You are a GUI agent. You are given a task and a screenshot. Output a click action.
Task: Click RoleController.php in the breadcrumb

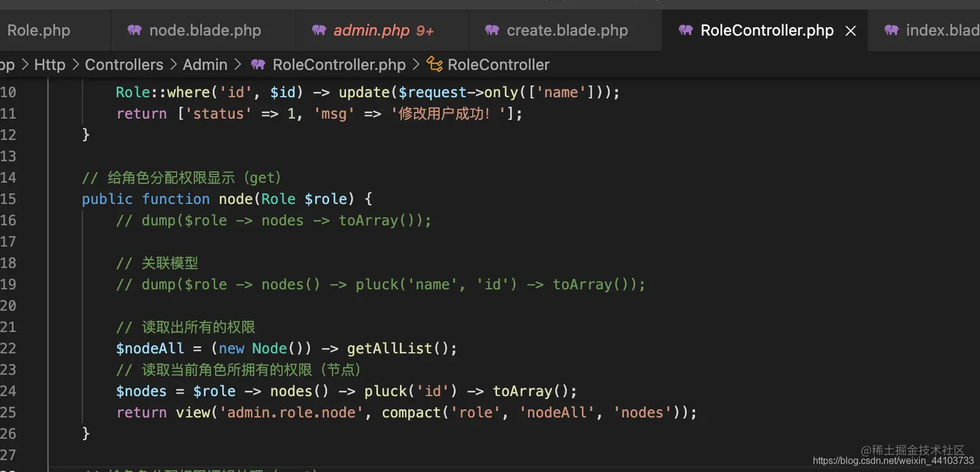pos(339,65)
